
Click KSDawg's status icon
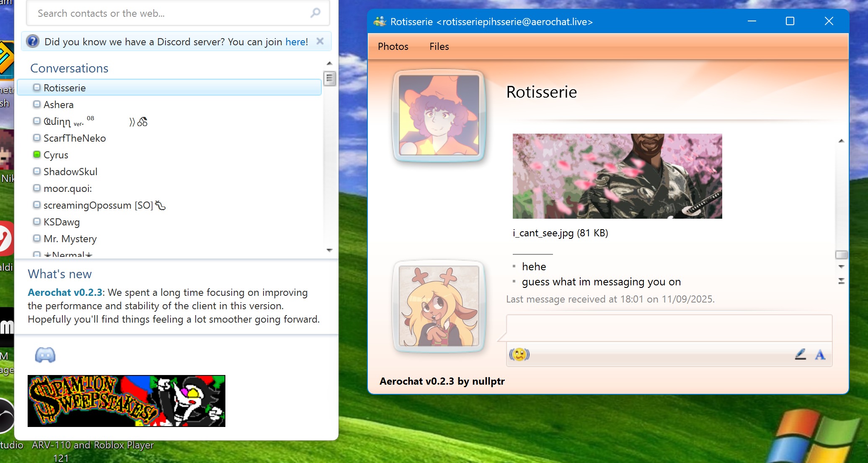37,222
